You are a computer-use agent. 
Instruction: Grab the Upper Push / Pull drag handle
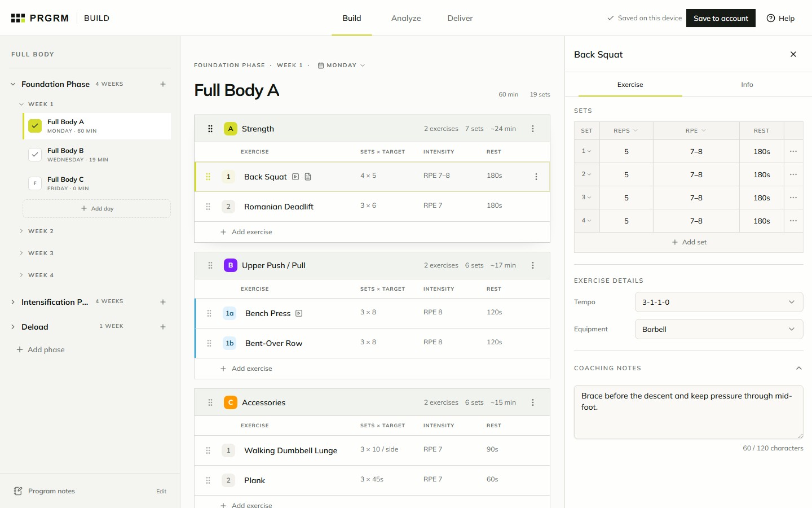pos(210,265)
